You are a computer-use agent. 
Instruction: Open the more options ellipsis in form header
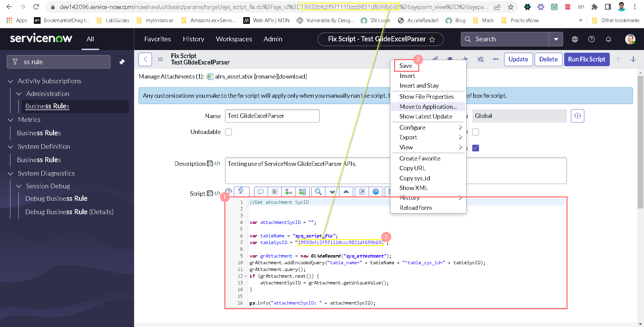coord(496,59)
